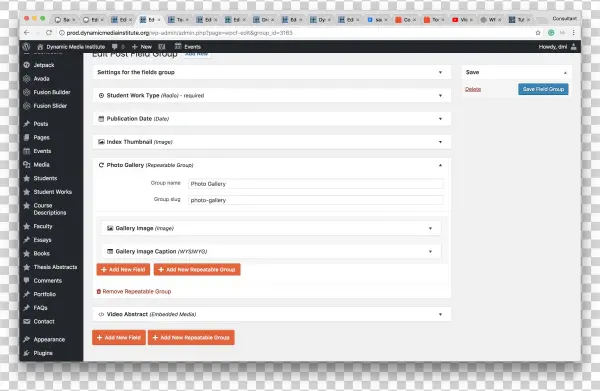Open the Media library in the sidebar
The width and height of the screenshot is (600, 391).
coord(41,165)
